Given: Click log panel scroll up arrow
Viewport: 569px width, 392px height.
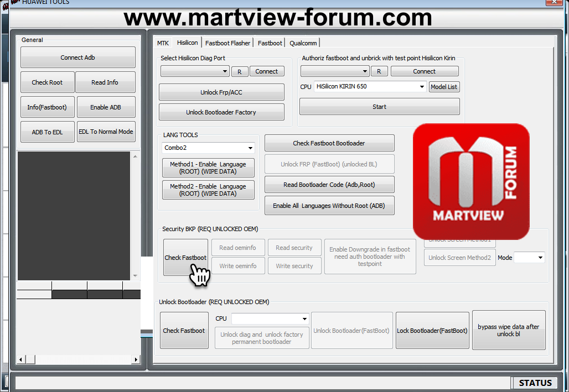Looking at the screenshot, I should point(135,156).
